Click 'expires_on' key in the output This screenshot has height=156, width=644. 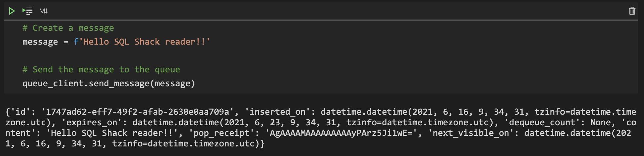coord(92,123)
